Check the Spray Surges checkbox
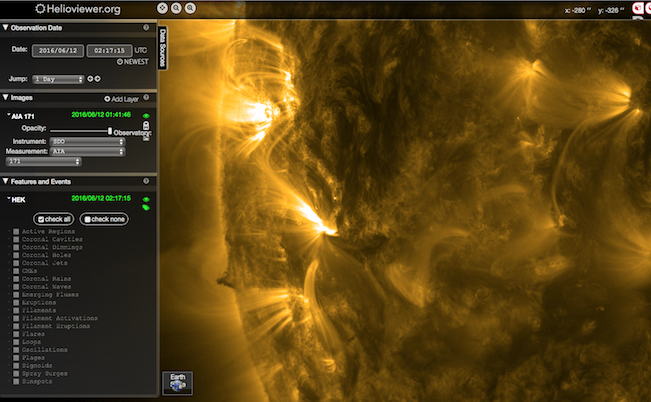The width and height of the screenshot is (651, 402). (x=16, y=373)
